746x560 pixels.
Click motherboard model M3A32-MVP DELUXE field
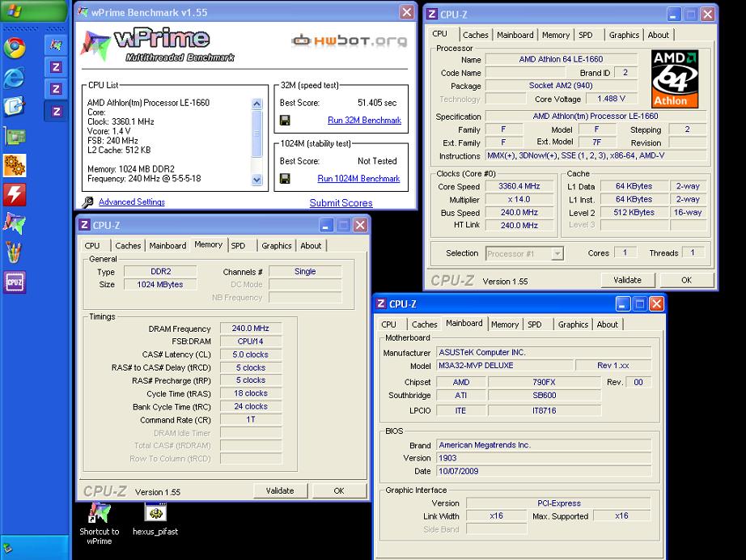click(x=505, y=366)
